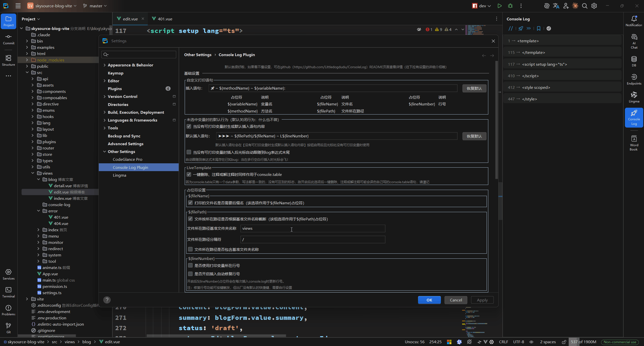
Task: Click the memory usage indicator
Action: 584,342
